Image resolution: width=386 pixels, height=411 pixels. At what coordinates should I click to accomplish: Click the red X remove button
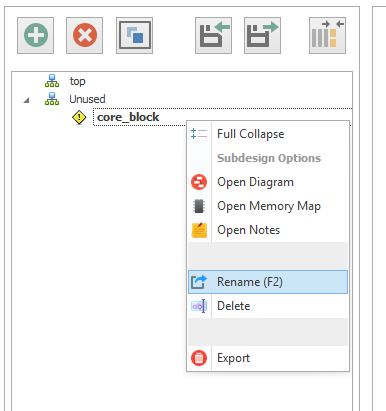coord(85,35)
